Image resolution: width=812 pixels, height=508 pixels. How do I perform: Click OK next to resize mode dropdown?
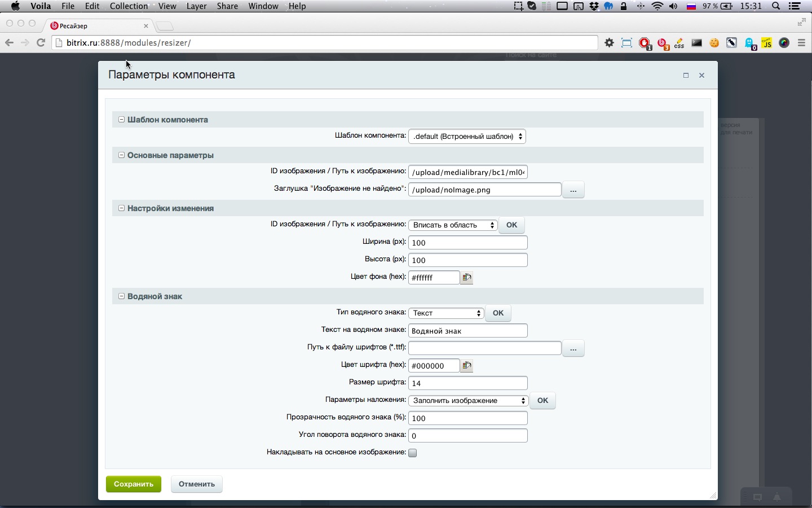[x=511, y=225]
